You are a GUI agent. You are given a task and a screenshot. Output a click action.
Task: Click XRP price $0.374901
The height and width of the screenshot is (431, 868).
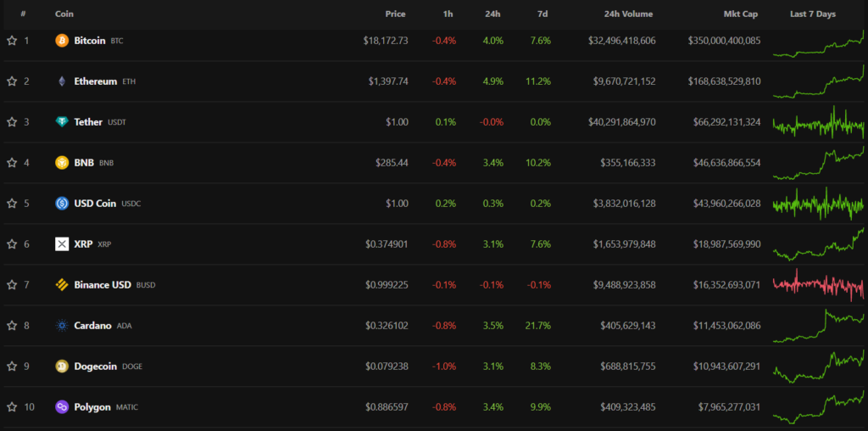[x=387, y=244]
